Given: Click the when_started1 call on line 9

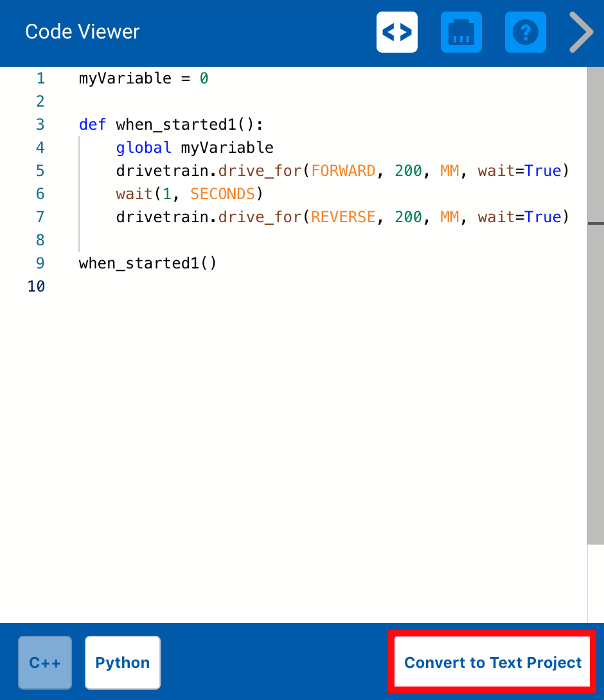Looking at the screenshot, I should pyautogui.click(x=147, y=263).
